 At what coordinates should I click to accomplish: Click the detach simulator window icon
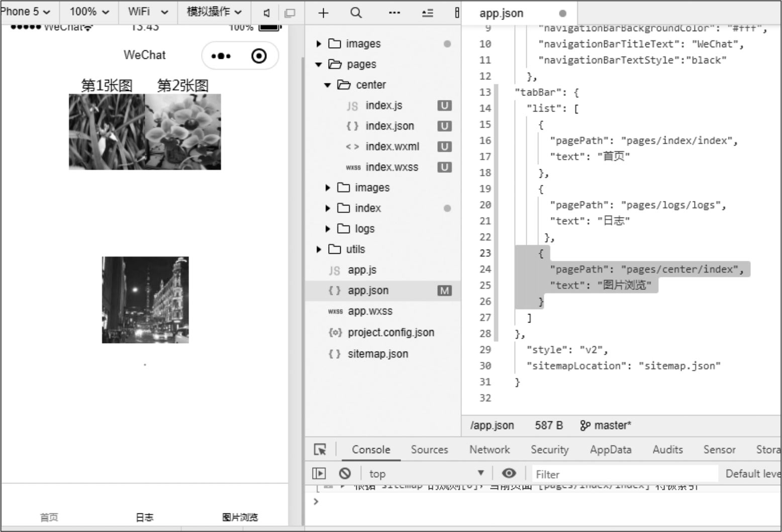coord(289,13)
